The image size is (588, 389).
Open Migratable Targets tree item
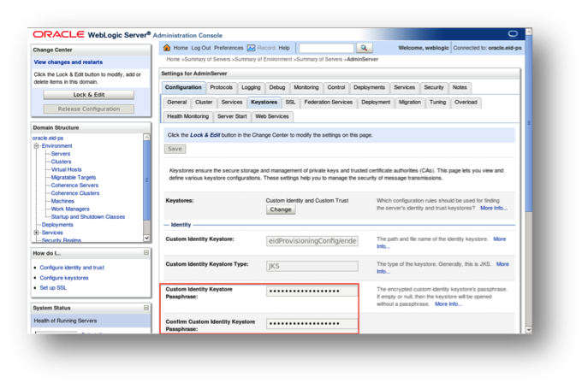pyautogui.click(x=74, y=178)
